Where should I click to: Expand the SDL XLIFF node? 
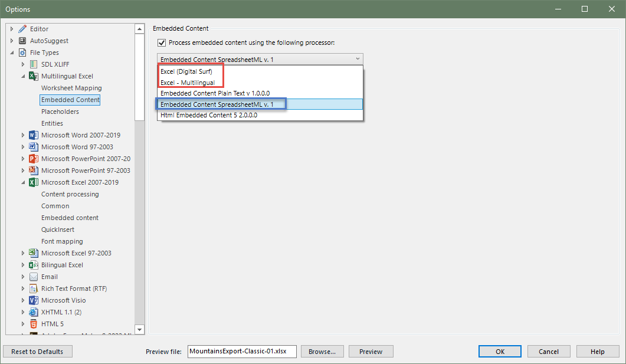click(23, 64)
